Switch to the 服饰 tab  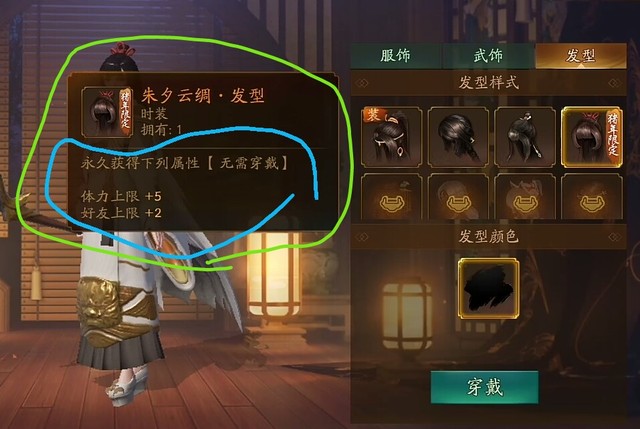396,56
